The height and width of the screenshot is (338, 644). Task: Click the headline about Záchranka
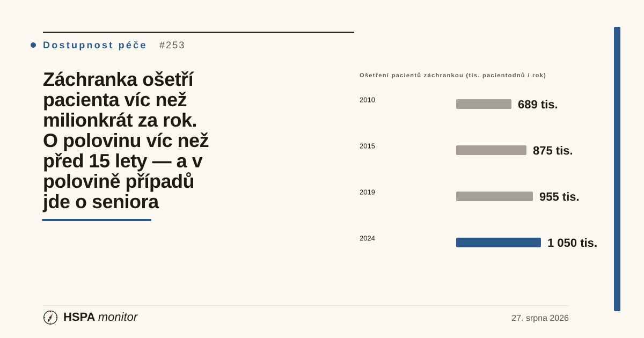(126, 141)
